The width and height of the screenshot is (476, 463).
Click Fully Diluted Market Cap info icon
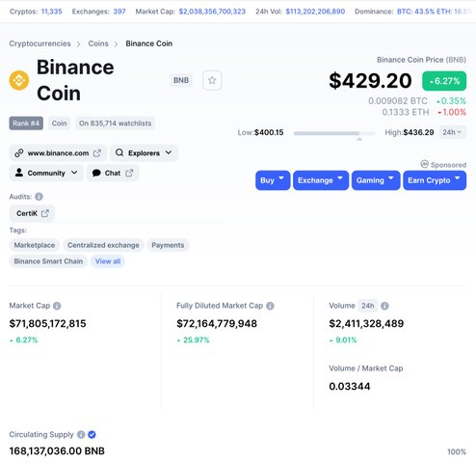pyautogui.click(x=270, y=306)
